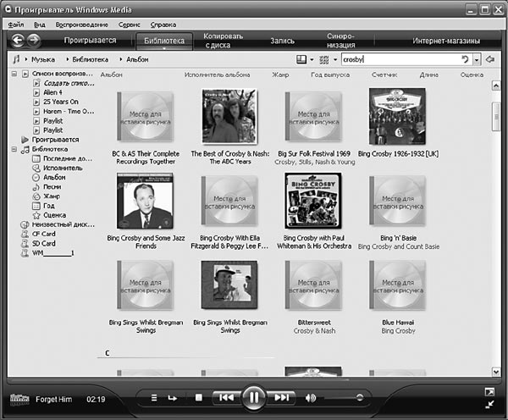Viewport: 508px width, 420px height.
Task: Pause playback with center button
Action: [254, 397]
